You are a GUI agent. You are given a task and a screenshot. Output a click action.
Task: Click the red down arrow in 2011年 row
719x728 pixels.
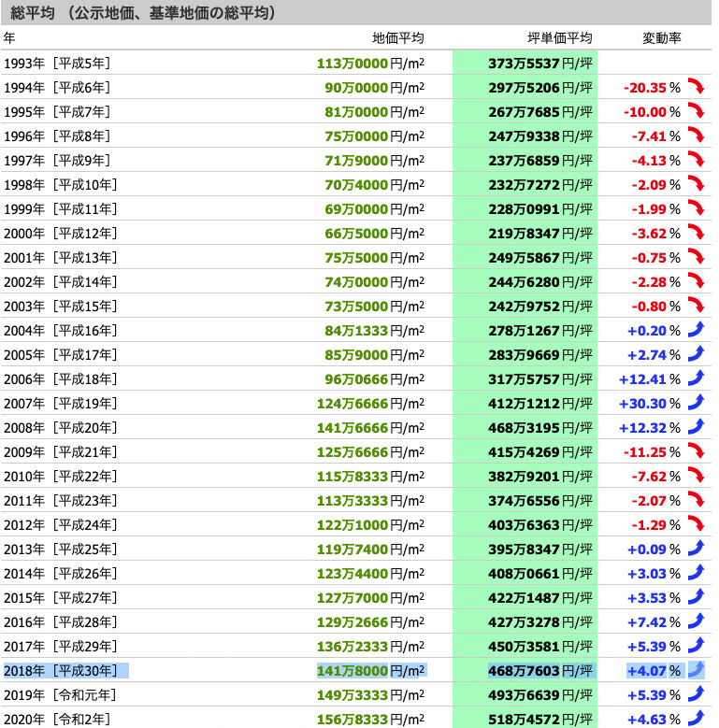[696, 500]
